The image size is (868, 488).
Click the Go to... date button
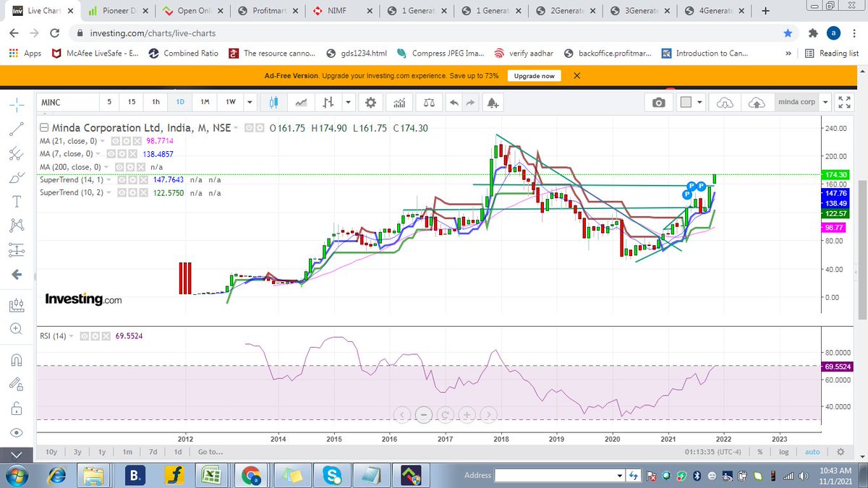[x=210, y=452]
